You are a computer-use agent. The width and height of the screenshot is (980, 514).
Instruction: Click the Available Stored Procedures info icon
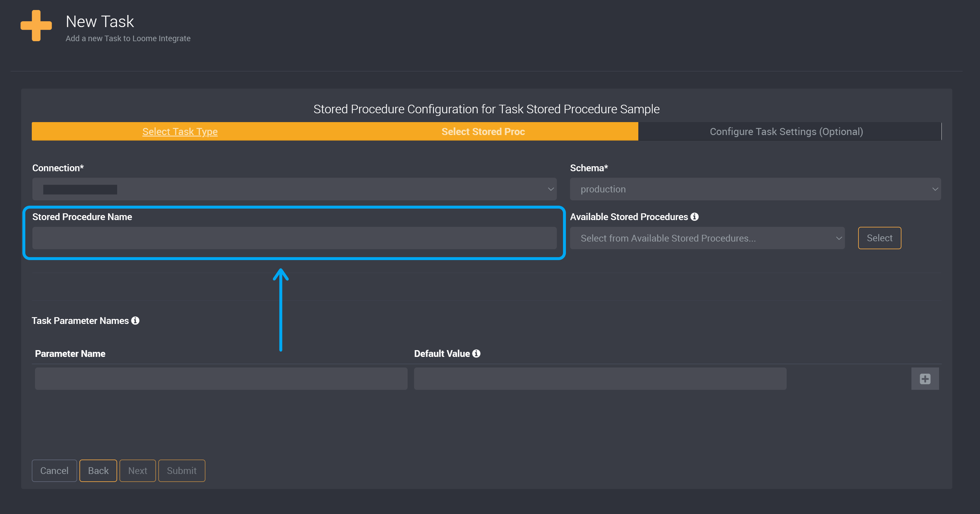(x=694, y=217)
